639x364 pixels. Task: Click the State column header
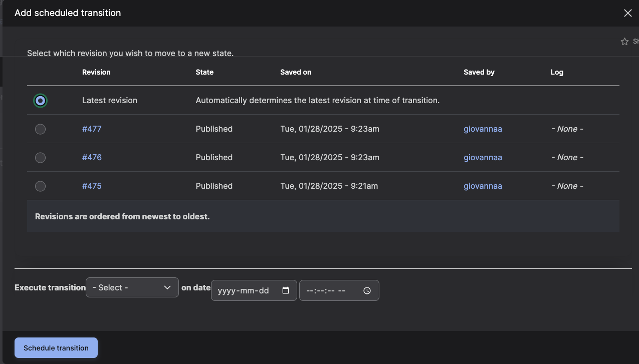tap(204, 72)
